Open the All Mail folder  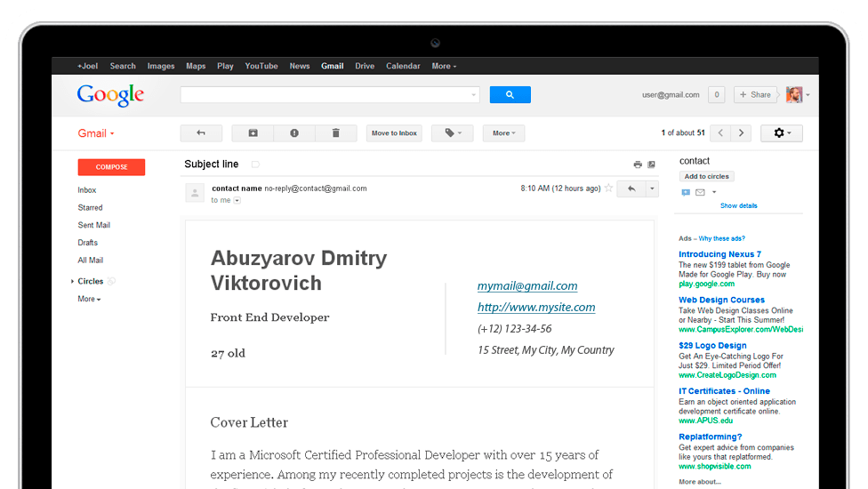coord(90,260)
